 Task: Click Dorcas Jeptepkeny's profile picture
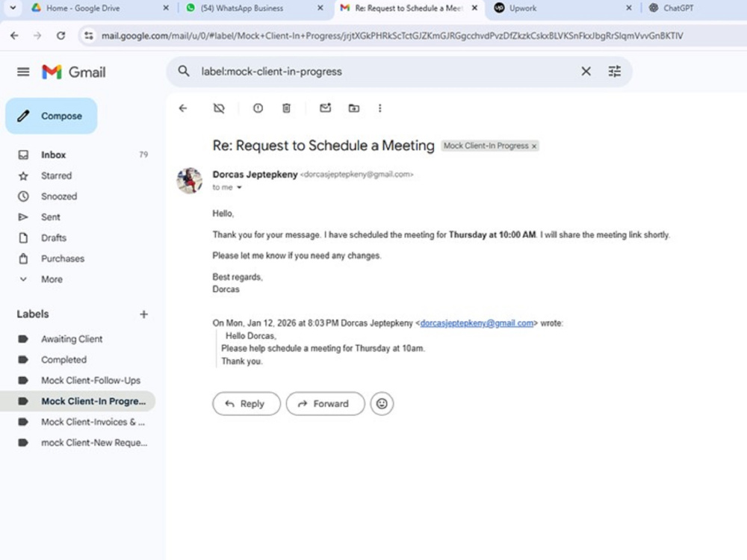click(x=190, y=181)
